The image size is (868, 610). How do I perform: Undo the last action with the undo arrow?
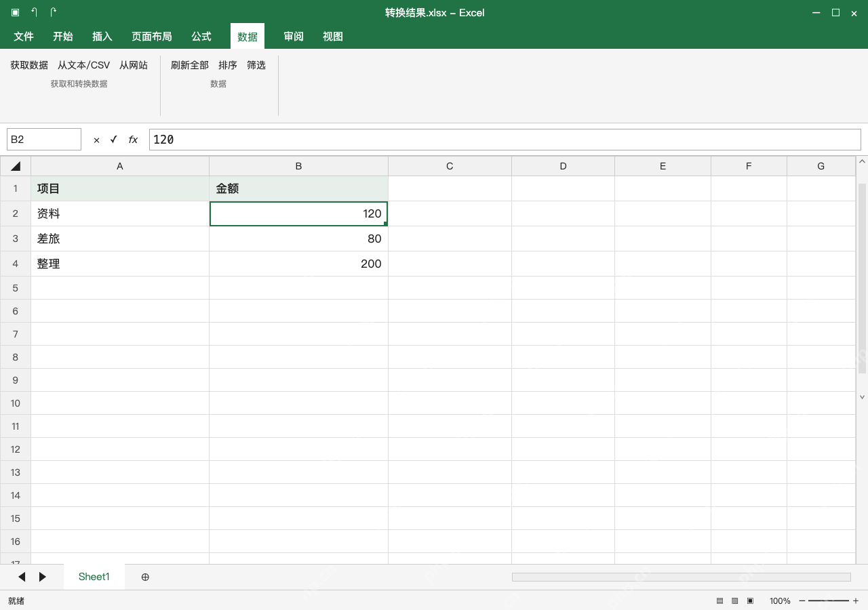(x=34, y=12)
